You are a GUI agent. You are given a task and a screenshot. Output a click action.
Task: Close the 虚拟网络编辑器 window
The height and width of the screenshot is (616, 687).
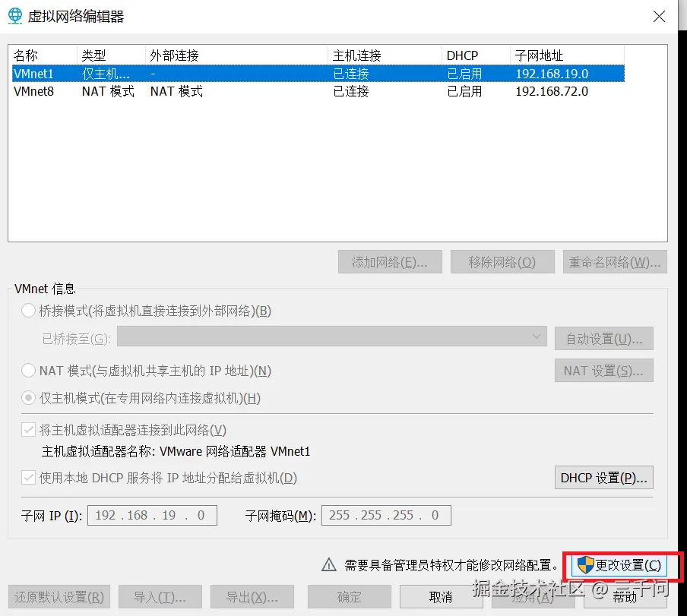[x=659, y=17]
